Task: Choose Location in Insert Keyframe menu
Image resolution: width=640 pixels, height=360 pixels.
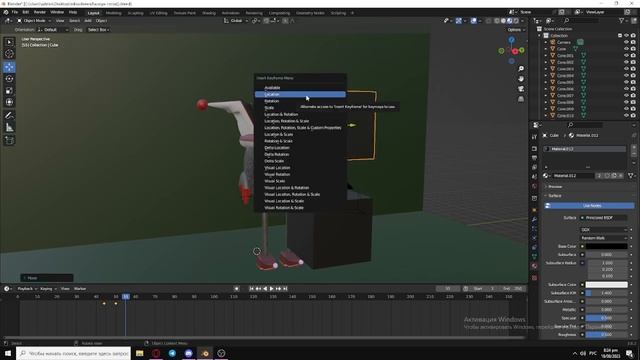Action: pyautogui.click(x=300, y=94)
